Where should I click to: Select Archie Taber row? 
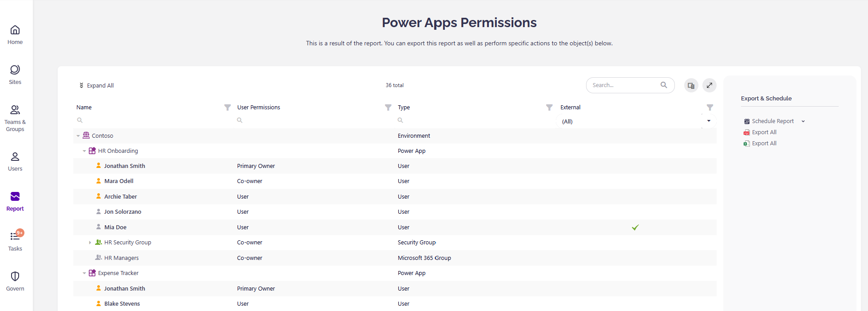point(395,196)
